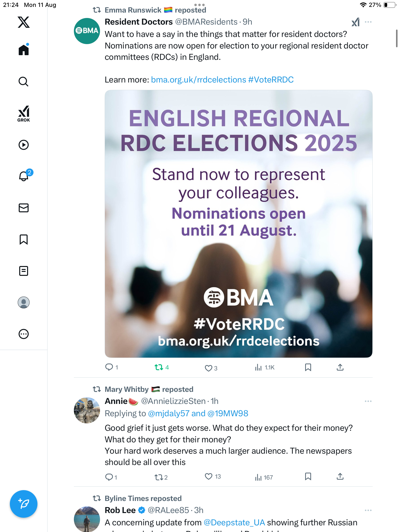Open Messages envelope icon
Viewport: 399px width, 532px height.
click(24, 208)
